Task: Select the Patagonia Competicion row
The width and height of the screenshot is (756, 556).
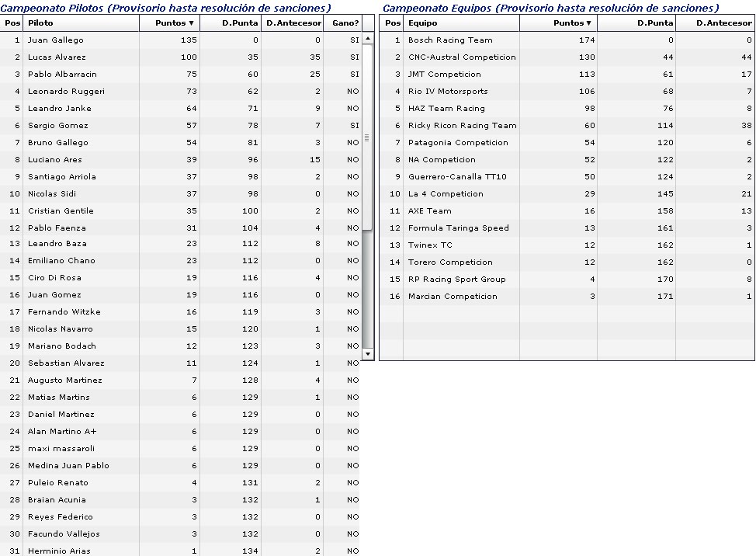Action: point(567,143)
